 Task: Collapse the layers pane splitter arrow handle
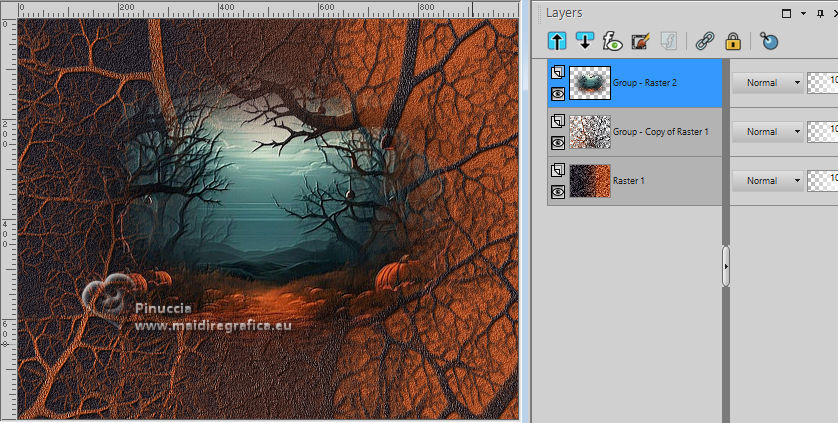[x=726, y=266]
